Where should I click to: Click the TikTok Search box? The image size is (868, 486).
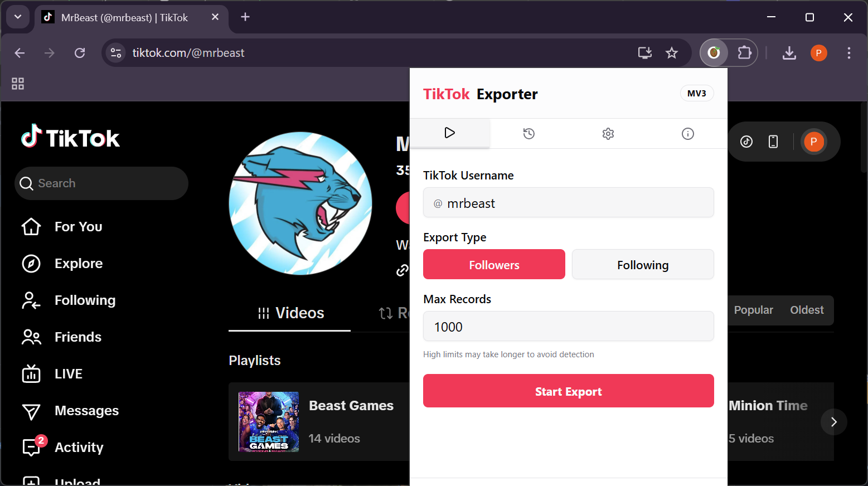(101, 183)
